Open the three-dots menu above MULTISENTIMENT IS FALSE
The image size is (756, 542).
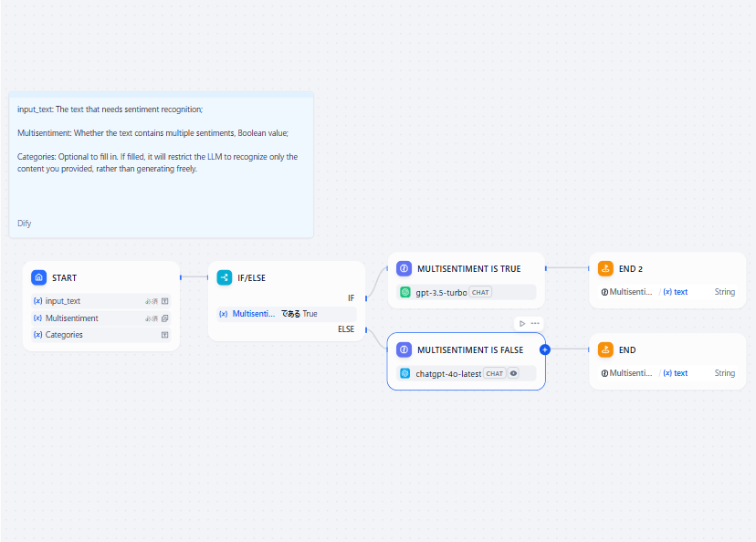tap(535, 323)
